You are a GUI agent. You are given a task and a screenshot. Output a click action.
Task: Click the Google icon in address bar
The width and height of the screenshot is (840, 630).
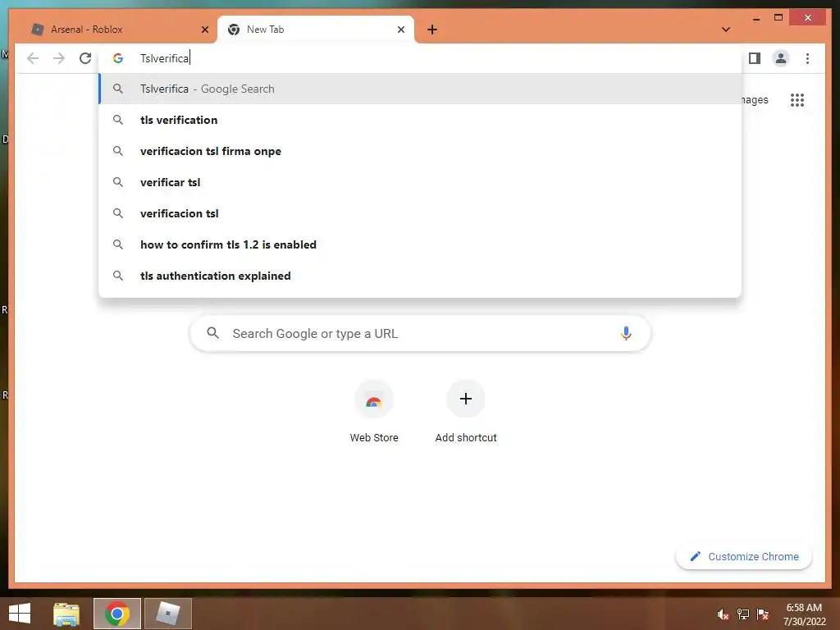118,58
